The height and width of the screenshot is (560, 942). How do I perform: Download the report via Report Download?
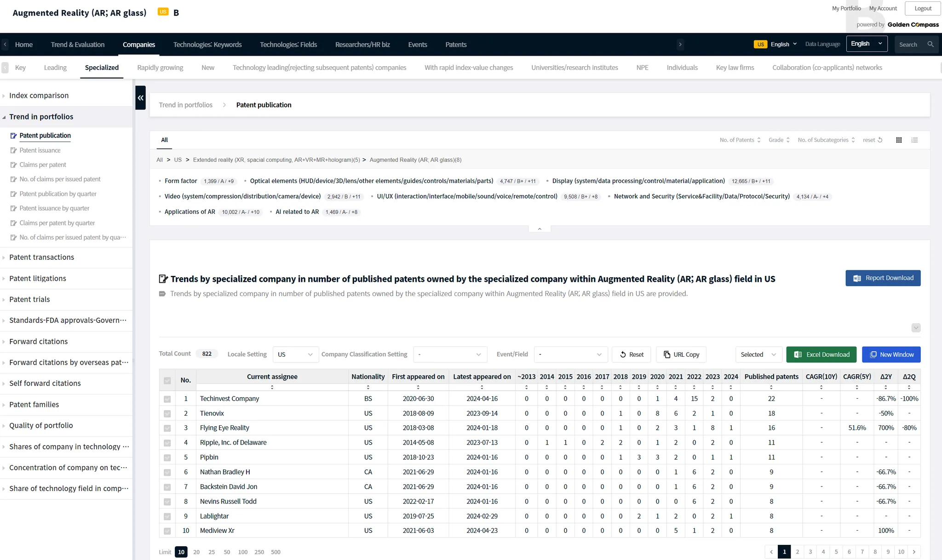tap(883, 278)
